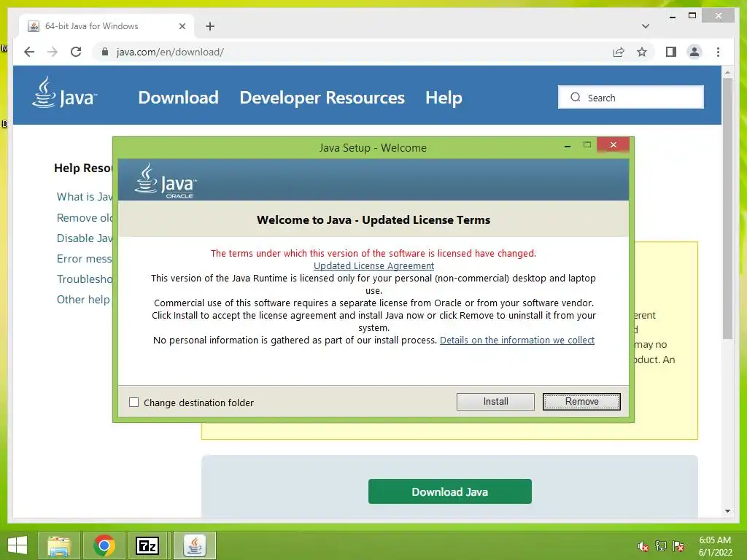
Task: Click the Chrome taskbar icon
Action: [104, 545]
